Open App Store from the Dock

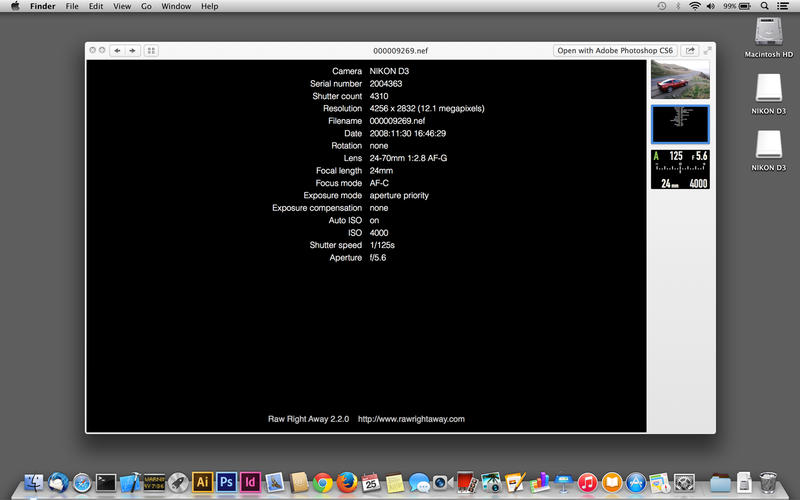pos(636,482)
